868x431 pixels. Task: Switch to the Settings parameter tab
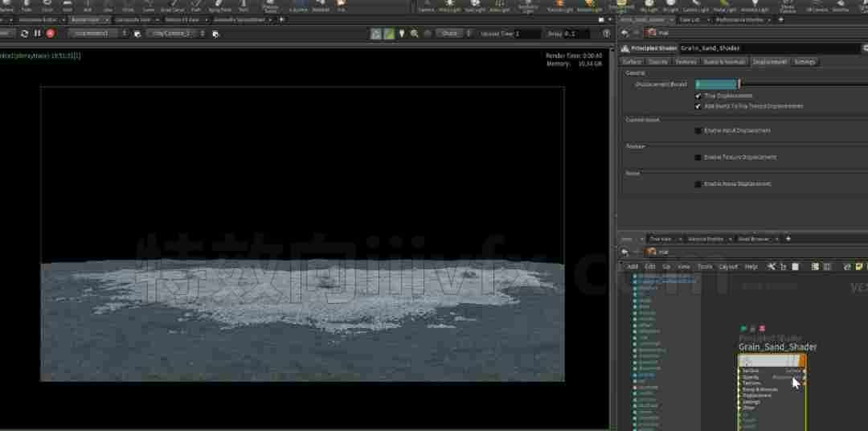click(x=805, y=61)
